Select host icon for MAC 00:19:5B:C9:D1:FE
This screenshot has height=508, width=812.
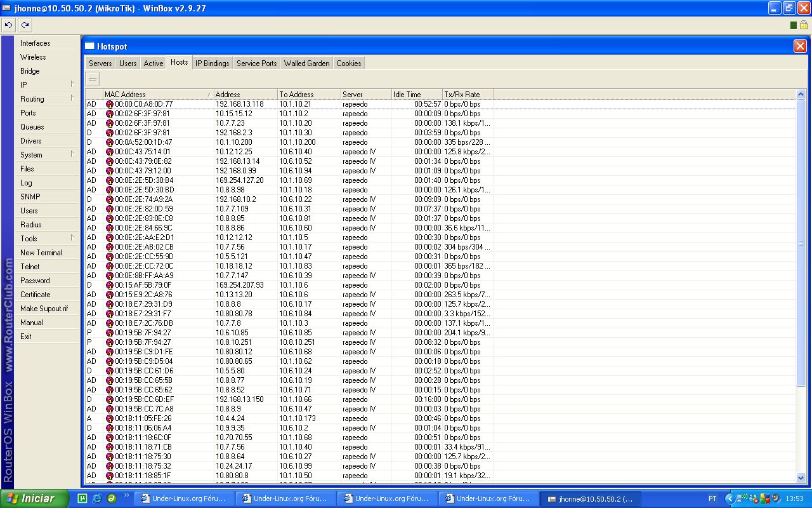[110, 352]
